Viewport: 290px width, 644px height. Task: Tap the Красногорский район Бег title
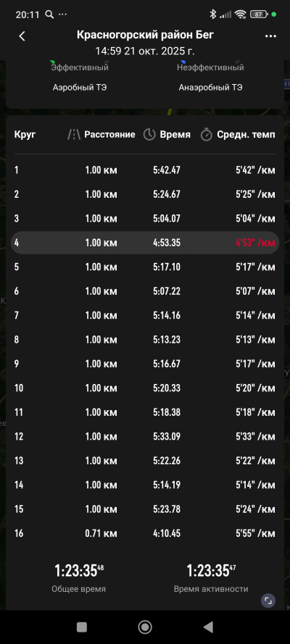[145, 35]
